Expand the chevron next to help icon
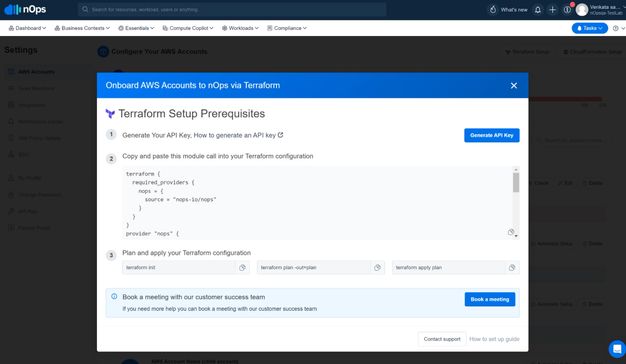The height and width of the screenshot is (364, 626). pos(623,28)
